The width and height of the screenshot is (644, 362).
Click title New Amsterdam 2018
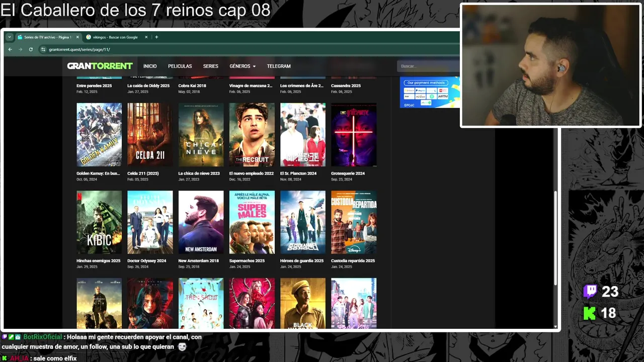pos(198,261)
